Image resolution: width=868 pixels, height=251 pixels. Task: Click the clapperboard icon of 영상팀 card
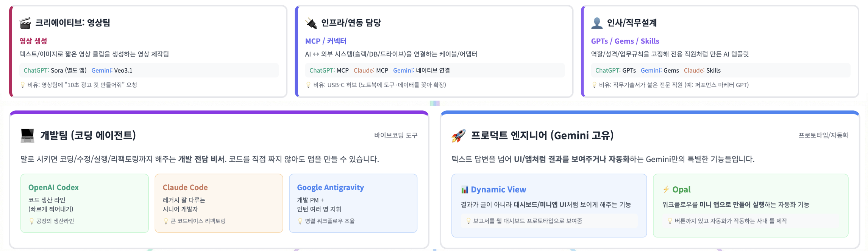(25, 23)
